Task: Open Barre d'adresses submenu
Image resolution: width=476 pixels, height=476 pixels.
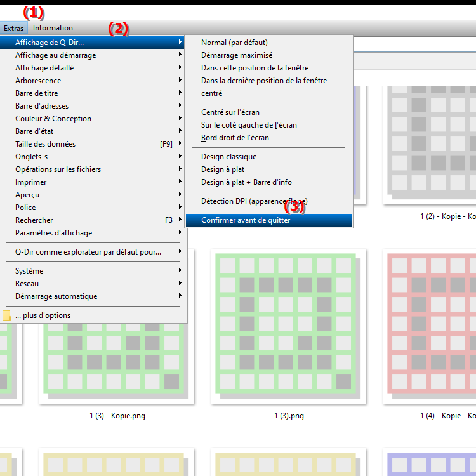Action: [93, 106]
